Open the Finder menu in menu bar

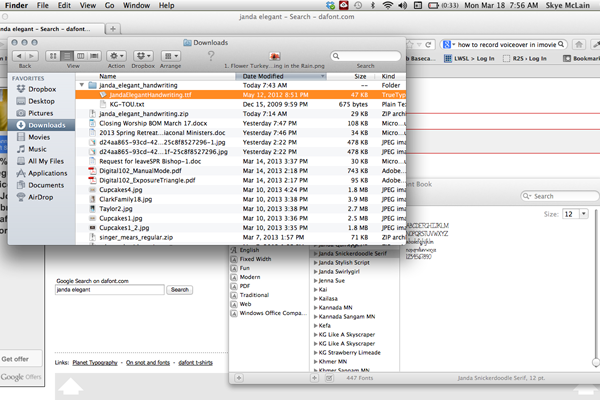(x=16, y=5)
